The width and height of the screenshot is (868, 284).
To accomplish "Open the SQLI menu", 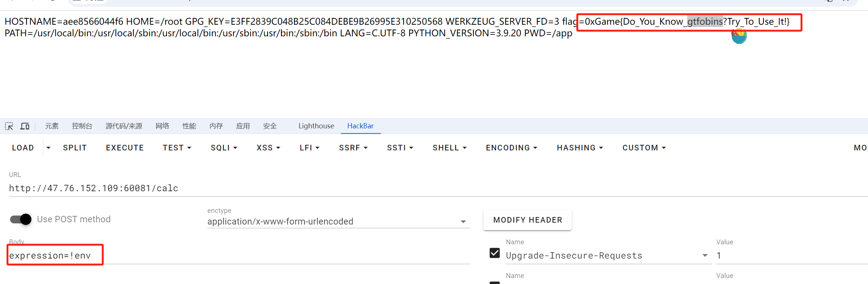I will click(x=224, y=148).
